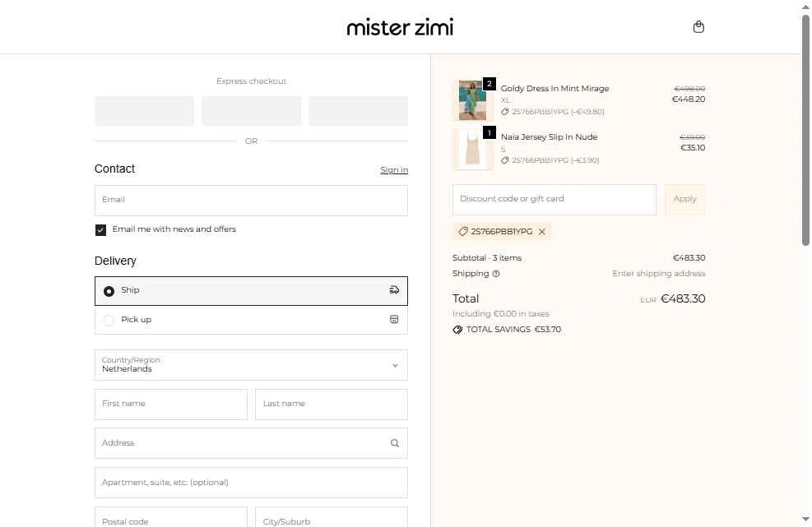Click the Subtotal 3 items label

487,258
